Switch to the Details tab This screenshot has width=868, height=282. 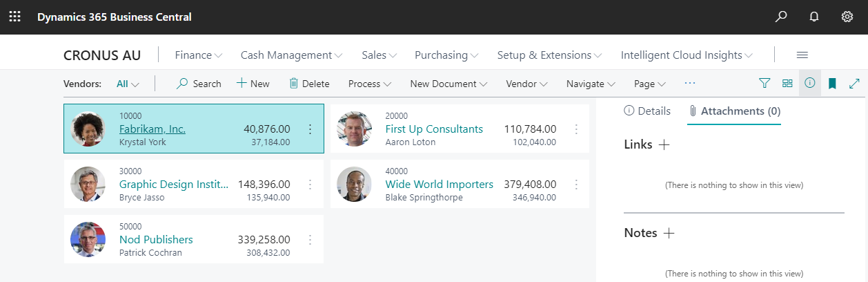pyautogui.click(x=647, y=111)
